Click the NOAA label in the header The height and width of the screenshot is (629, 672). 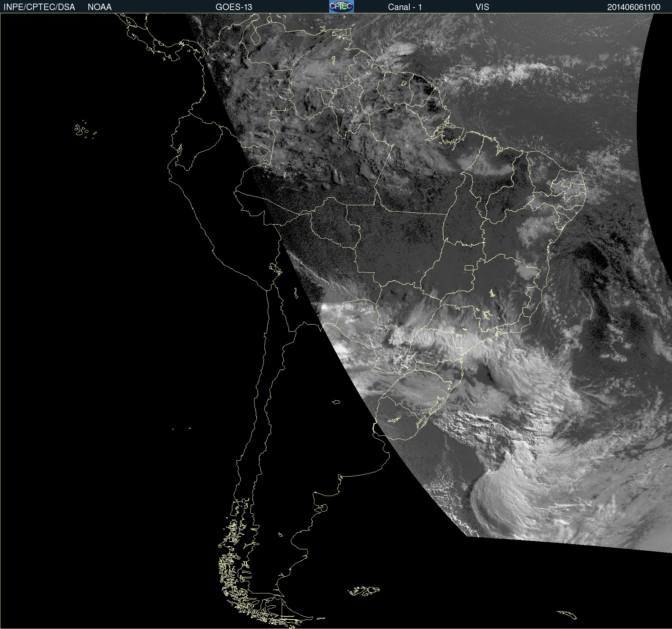click(100, 7)
